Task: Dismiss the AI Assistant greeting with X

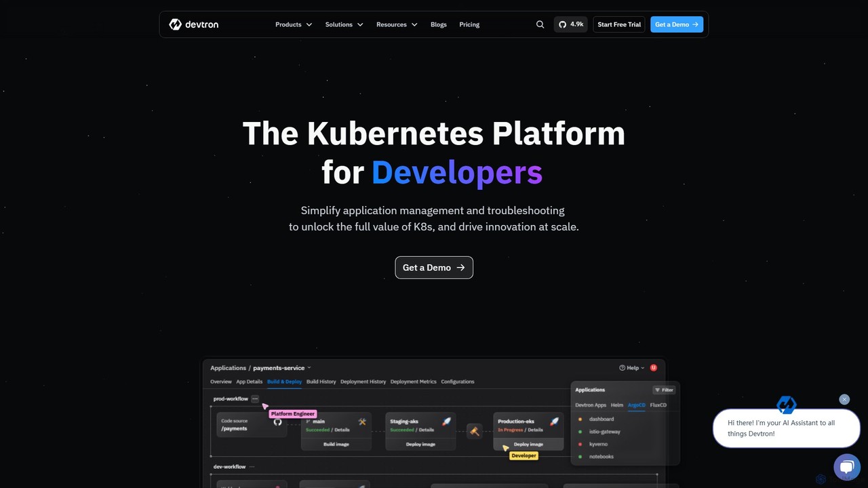Action: (844, 399)
